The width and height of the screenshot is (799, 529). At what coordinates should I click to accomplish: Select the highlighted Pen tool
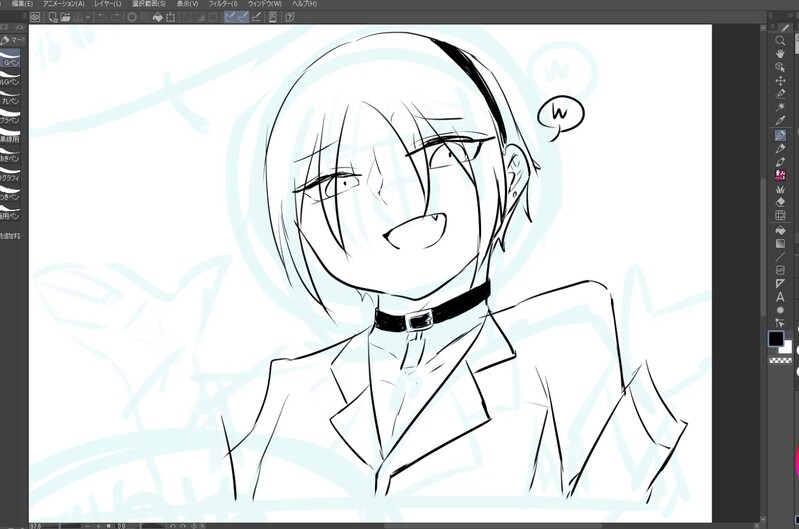780,135
